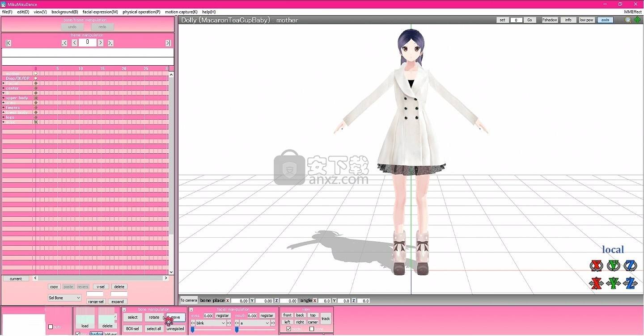Viewport: 644px width, 336px height.
Task: Toggle the Fshadow button
Action: (x=550, y=20)
